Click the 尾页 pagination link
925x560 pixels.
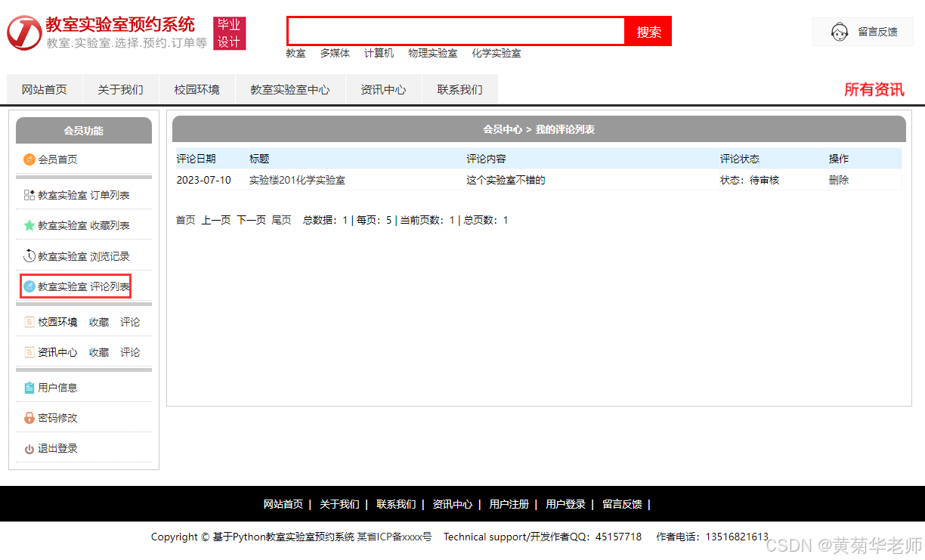[282, 220]
